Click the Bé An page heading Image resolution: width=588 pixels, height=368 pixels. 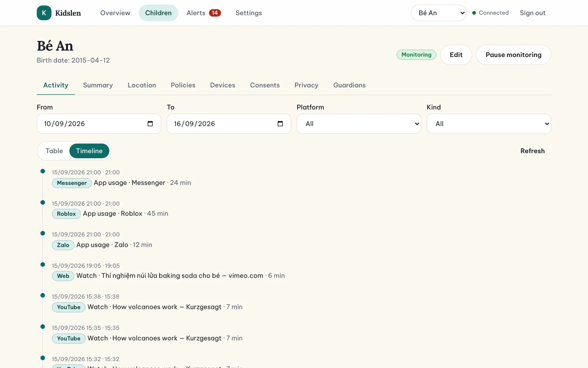[x=55, y=46]
